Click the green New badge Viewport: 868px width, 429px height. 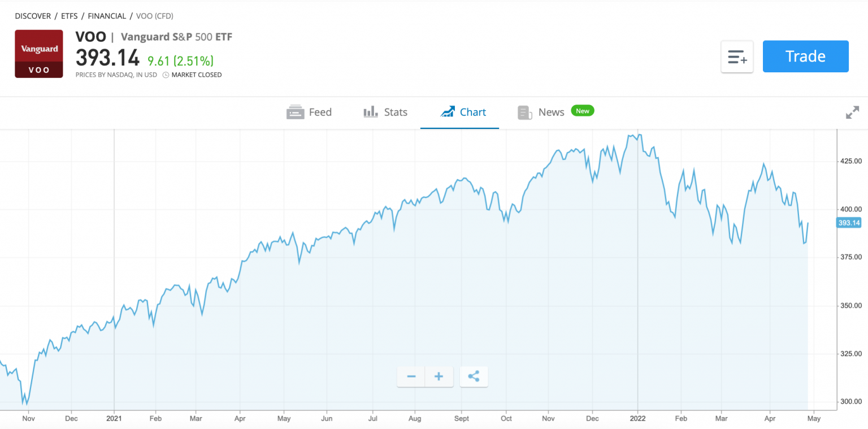[x=582, y=110]
